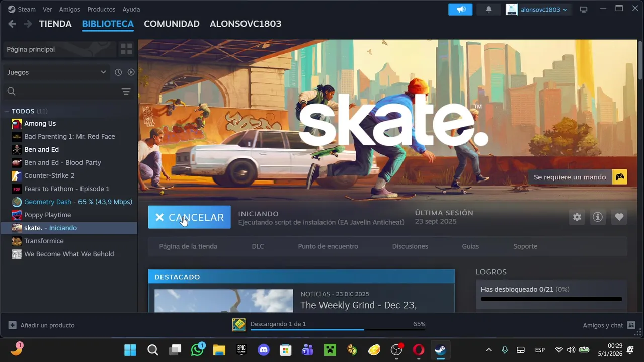Collapse the TODOS games category
This screenshot has width=644, height=362.
(x=7, y=111)
